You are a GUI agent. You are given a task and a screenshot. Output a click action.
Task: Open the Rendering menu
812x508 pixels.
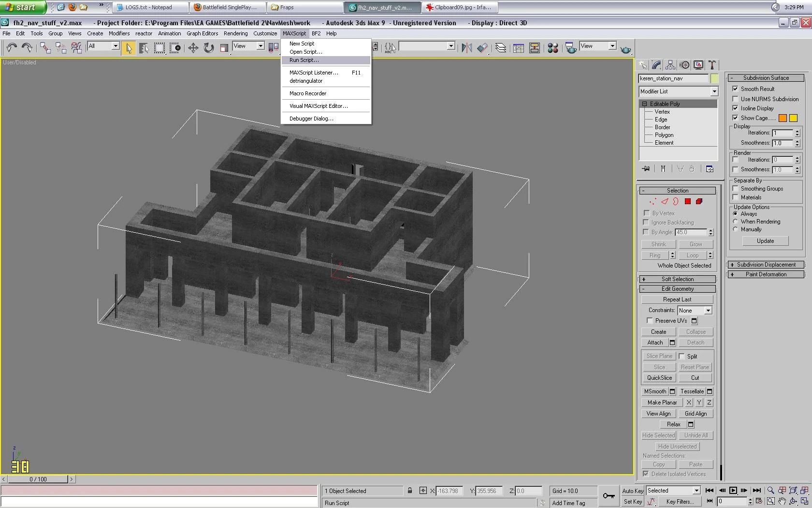[235, 33]
